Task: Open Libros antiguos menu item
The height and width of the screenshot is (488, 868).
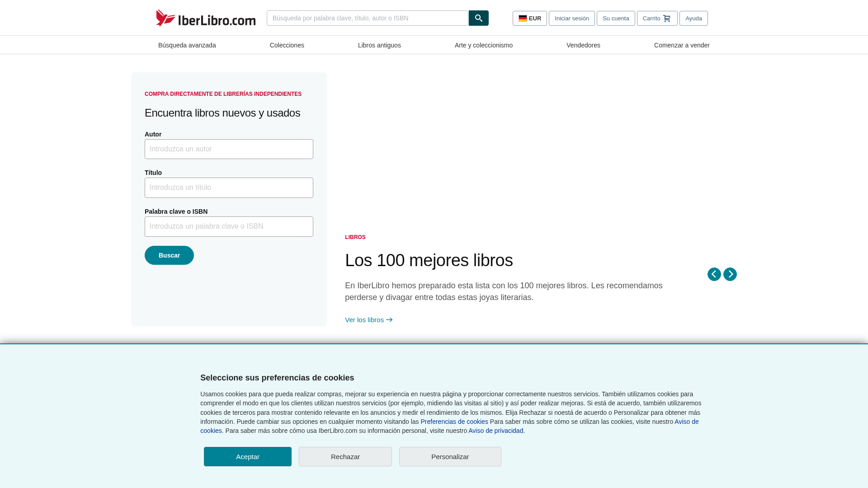Action: [379, 45]
